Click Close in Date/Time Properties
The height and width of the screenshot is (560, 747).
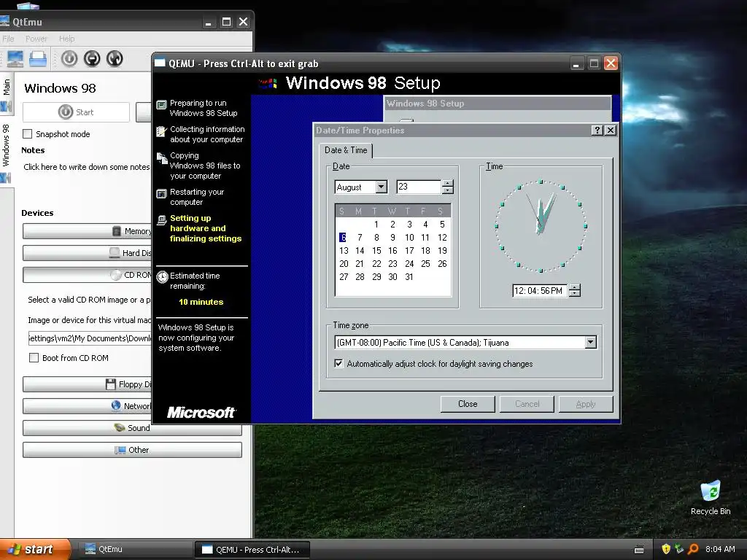tap(468, 404)
